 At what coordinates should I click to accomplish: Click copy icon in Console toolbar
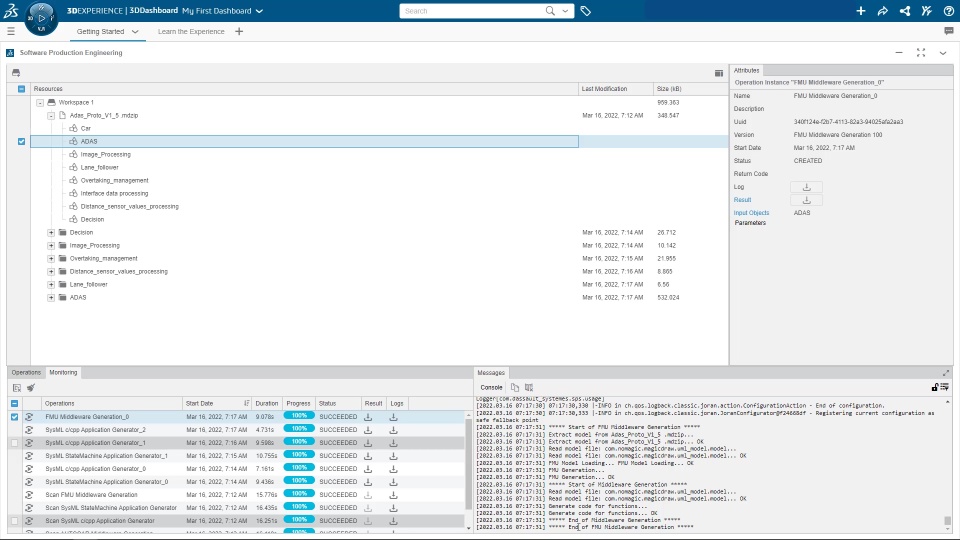coord(515,387)
